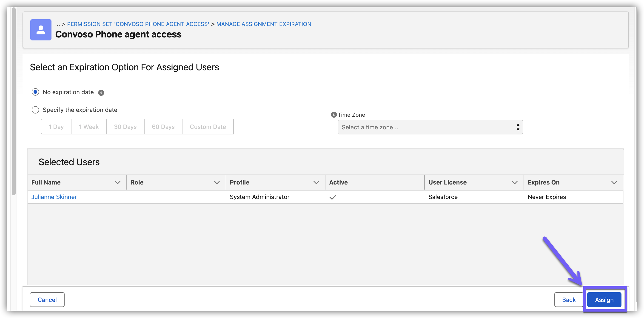Select Specify the expiration date option
644x318 pixels.
coord(35,110)
